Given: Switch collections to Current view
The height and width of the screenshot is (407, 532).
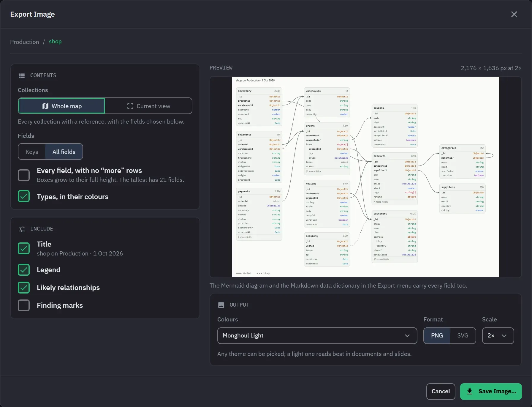Looking at the screenshot, I should tap(148, 106).
